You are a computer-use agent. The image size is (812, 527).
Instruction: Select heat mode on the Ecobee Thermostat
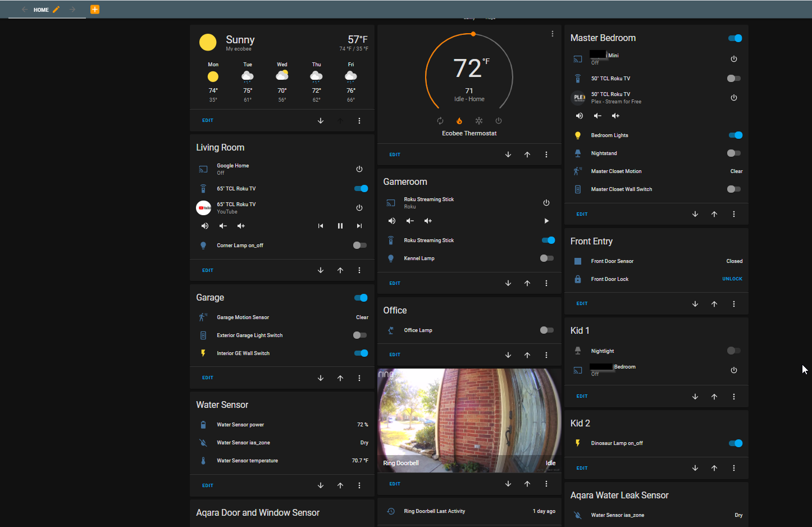tap(459, 121)
